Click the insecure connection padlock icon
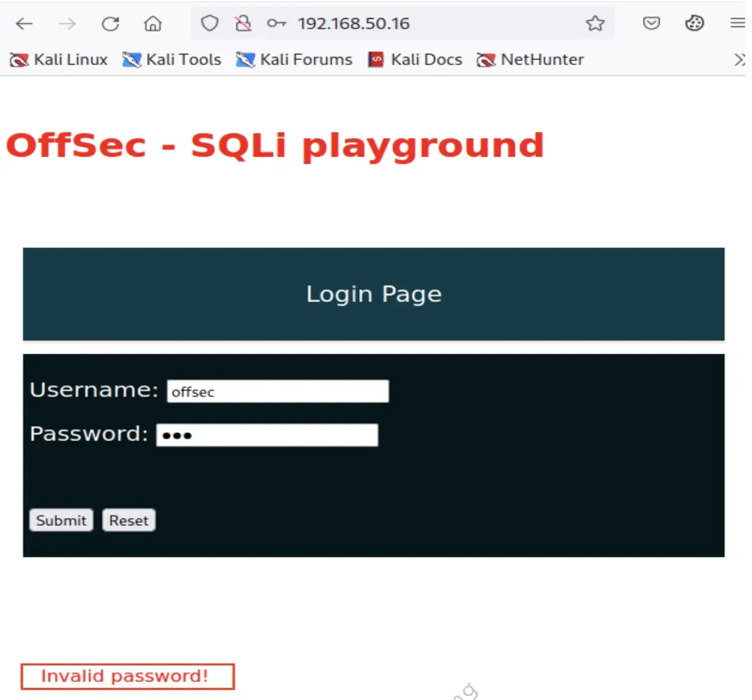 click(x=243, y=24)
